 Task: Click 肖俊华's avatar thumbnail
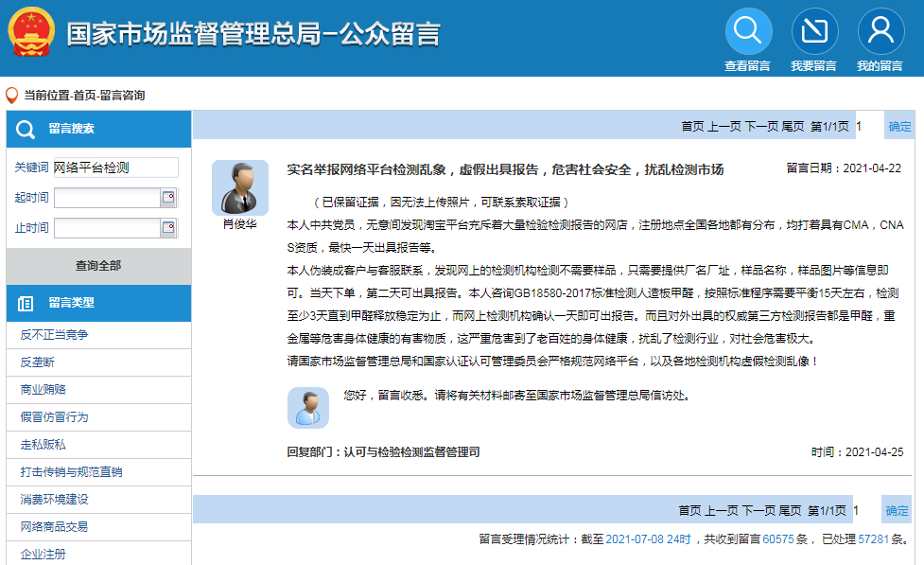point(240,187)
